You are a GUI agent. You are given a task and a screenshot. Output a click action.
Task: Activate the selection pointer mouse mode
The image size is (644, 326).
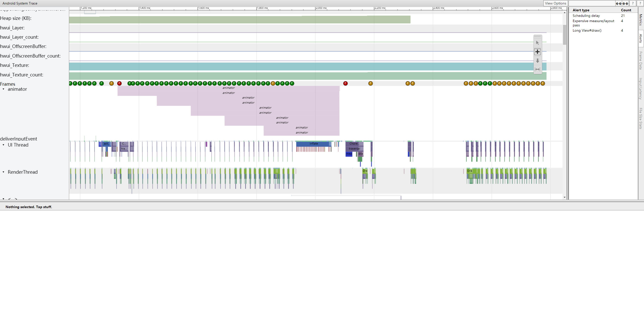coord(537,43)
